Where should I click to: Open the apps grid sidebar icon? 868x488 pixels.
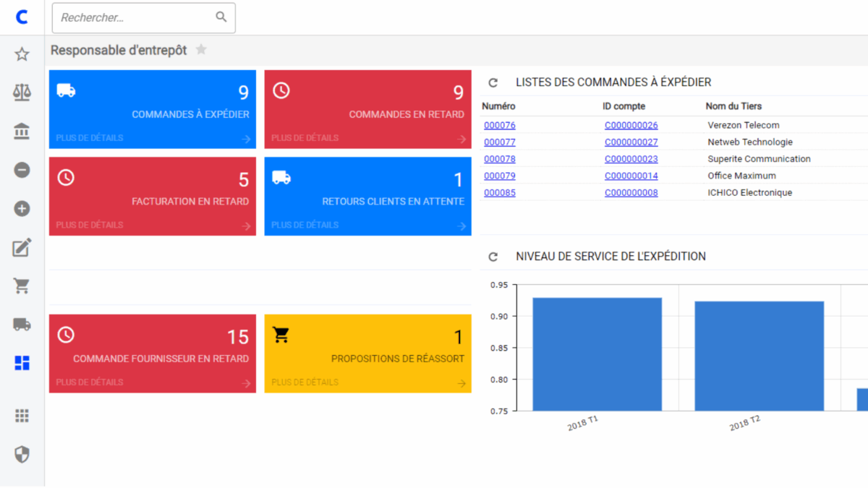pos(22,416)
